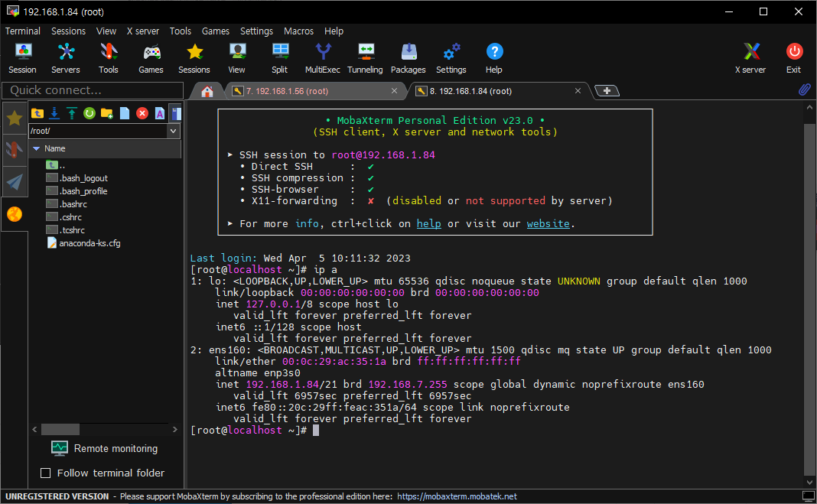Go to the home tab

click(x=207, y=92)
